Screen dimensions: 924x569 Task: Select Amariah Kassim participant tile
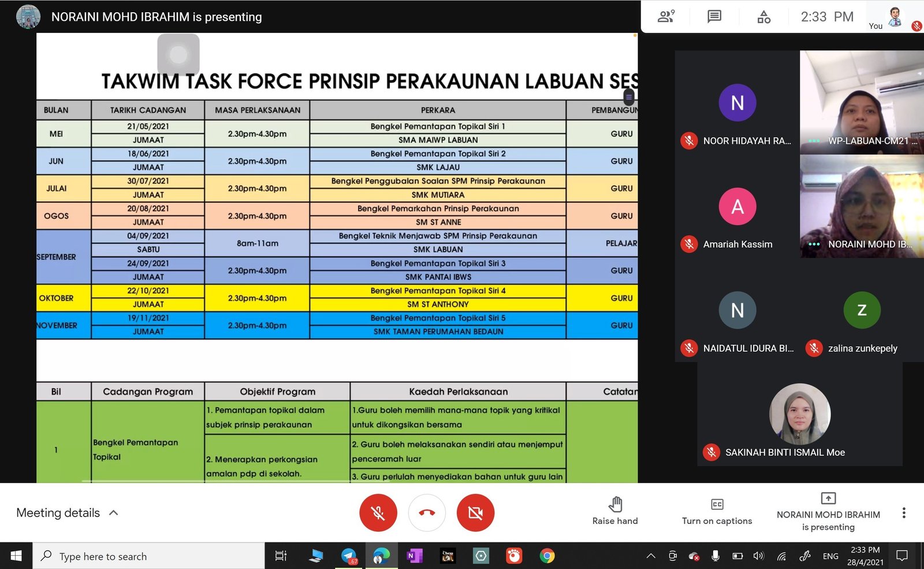pyautogui.click(x=737, y=206)
